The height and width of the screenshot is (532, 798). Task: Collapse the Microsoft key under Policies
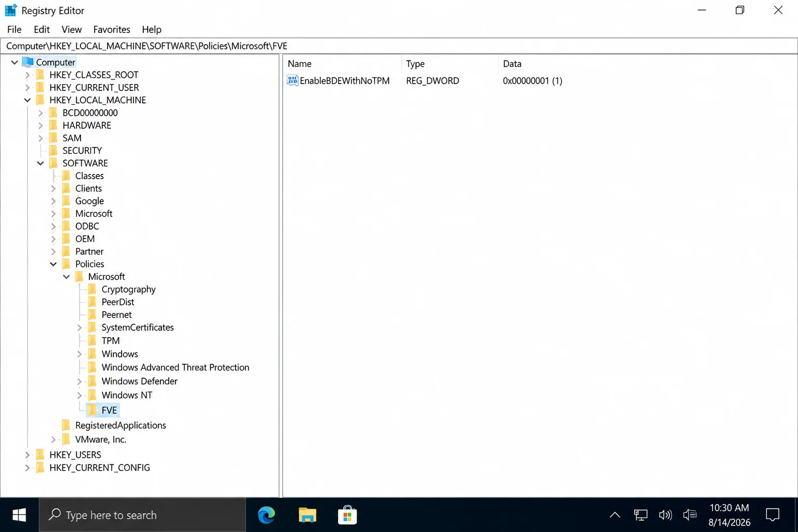(66, 277)
